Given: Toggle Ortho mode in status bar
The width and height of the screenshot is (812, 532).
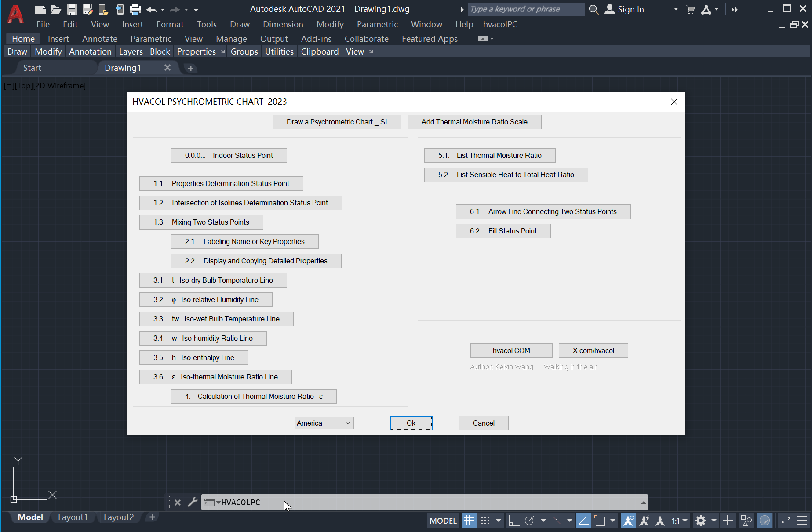Looking at the screenshot, I should [x=513, y=521].
